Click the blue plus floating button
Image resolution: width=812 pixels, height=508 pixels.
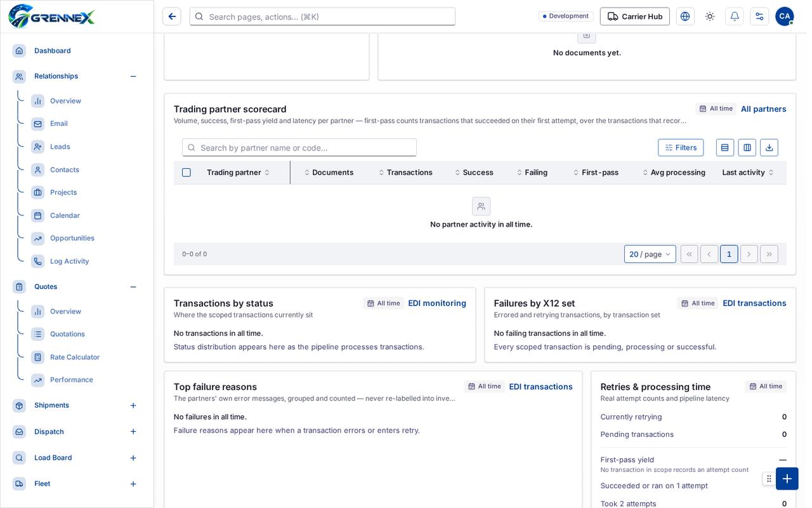click(787, 479)
